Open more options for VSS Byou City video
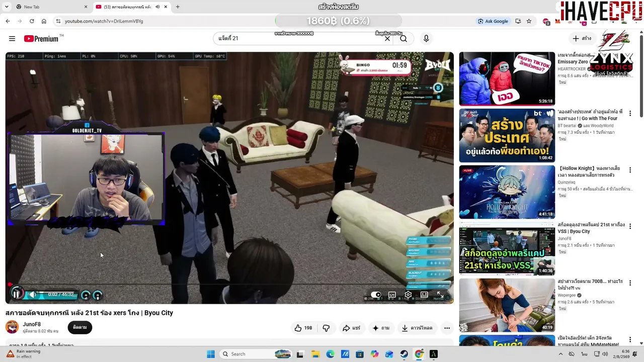644x362 pixels. tap(630, 226)
